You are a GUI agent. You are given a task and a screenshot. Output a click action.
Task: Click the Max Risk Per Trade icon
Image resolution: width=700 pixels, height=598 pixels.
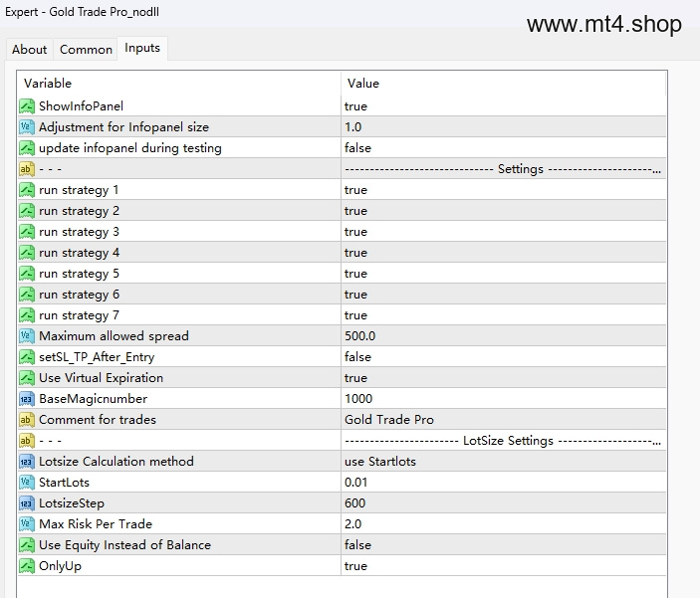click(27, 524)
